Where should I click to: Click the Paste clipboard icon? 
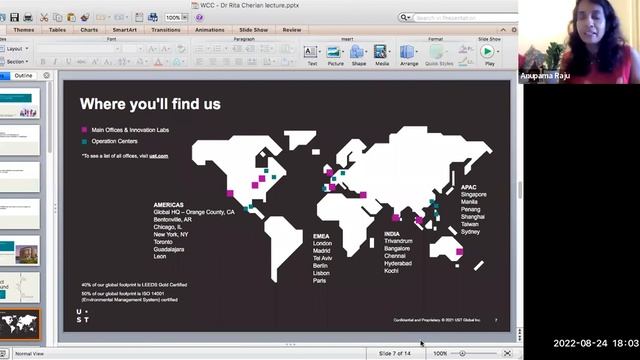71,17
